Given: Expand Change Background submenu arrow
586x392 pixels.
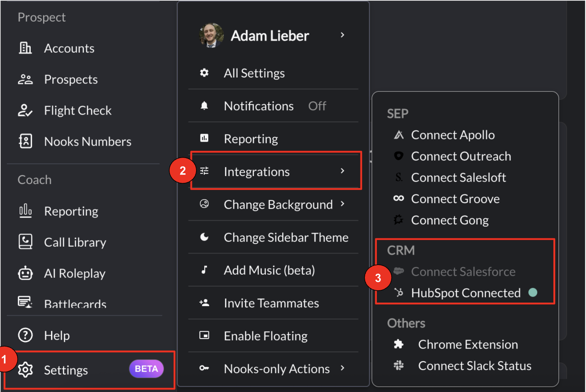Looking at the screenshot, I should pyautogui.click(x=342, y=204).
